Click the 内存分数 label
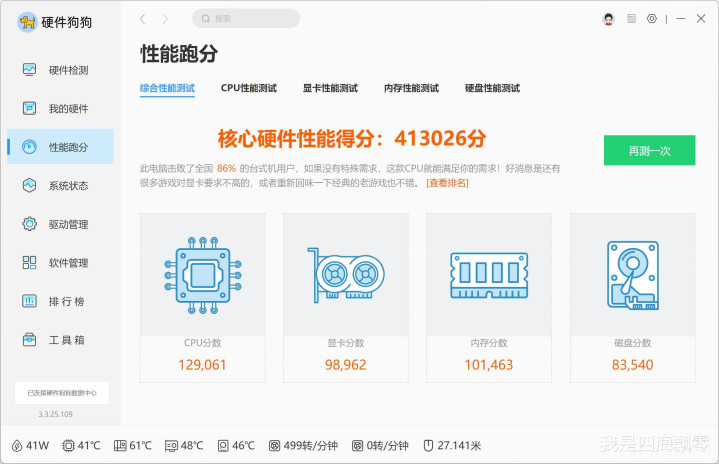 click(x=489, y=343)
